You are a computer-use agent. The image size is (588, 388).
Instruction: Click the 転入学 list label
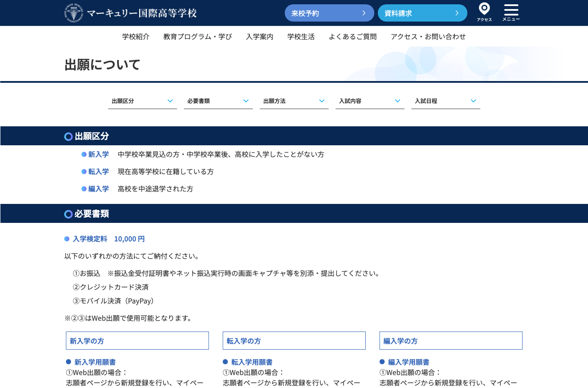coord(99,172)
